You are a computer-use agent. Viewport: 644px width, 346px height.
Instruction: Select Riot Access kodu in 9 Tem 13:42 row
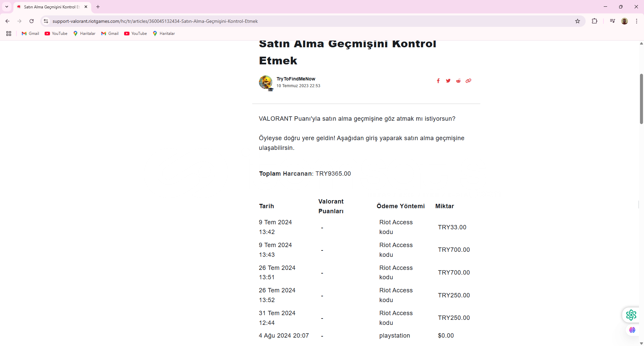pos(396,227)
